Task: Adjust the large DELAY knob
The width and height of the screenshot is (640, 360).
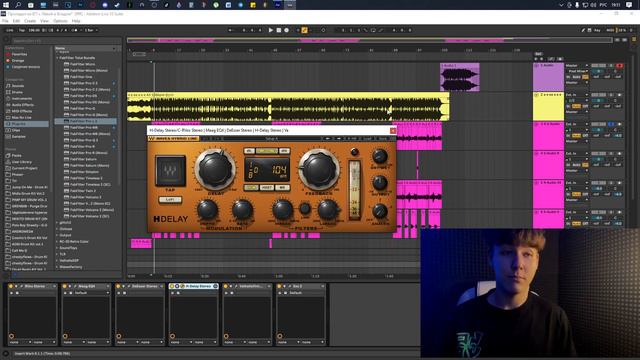Action: pos(215,169)
